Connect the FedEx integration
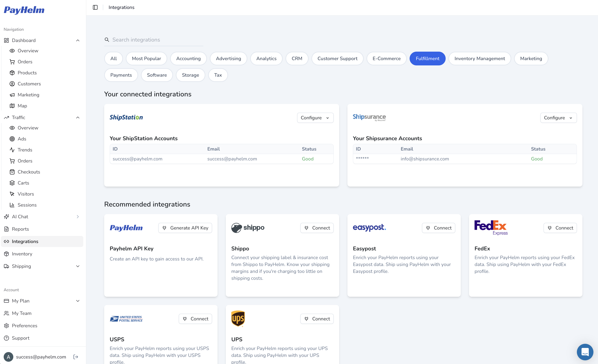598x364 pixels. tap(560, 228)
